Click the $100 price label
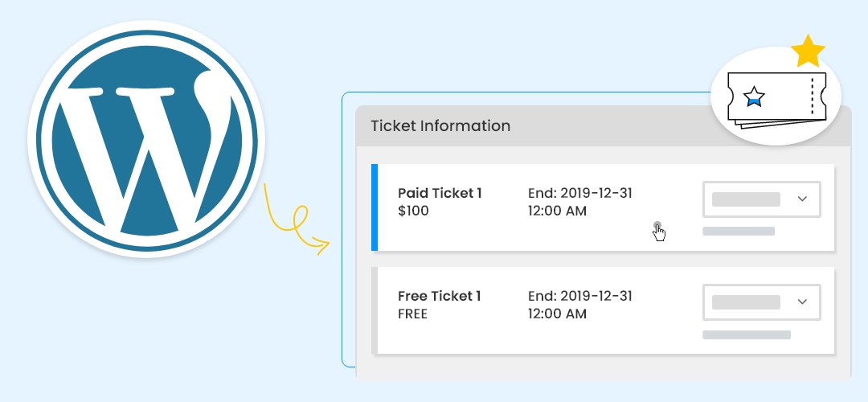 413,211
